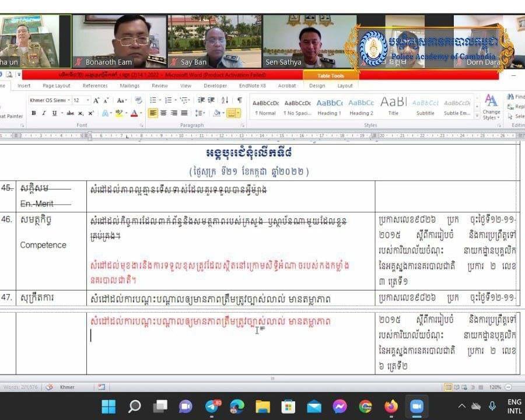Center align the paragraph text
525x420 pixels.
coord(163,113)
